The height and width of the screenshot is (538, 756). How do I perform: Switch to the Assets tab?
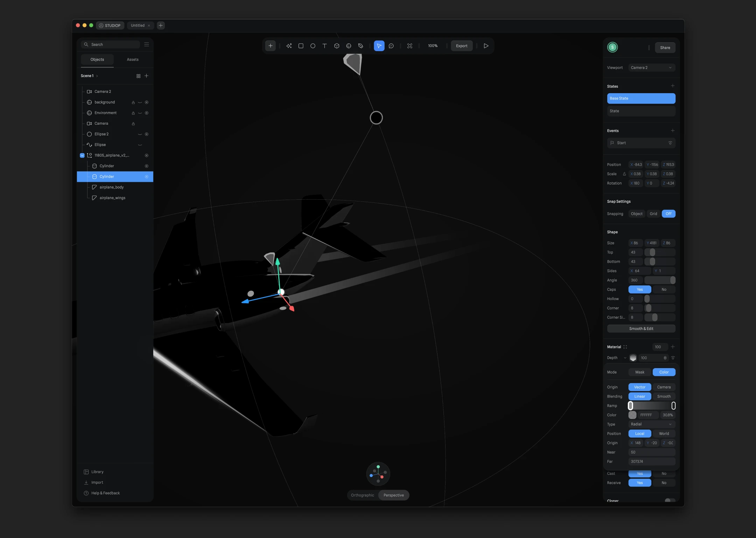(x=133, y=60)
